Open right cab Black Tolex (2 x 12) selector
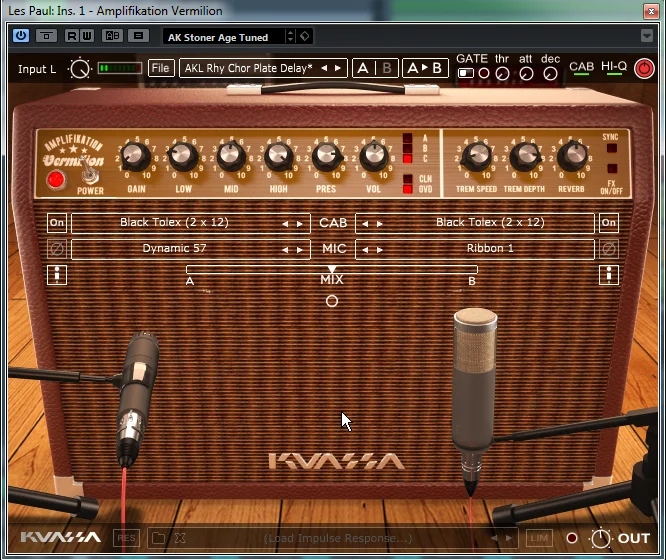The height and width of the screenshot is (560, 666). [491, 223]
